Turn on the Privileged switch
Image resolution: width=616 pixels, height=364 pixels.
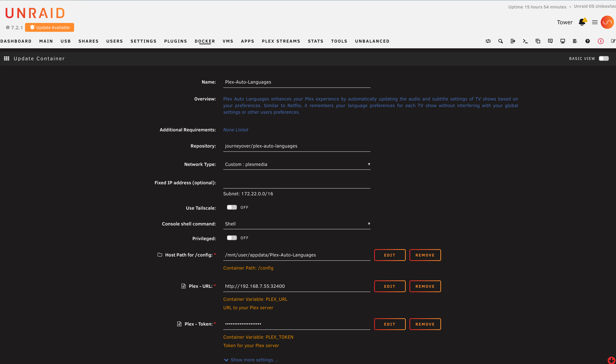232,238
